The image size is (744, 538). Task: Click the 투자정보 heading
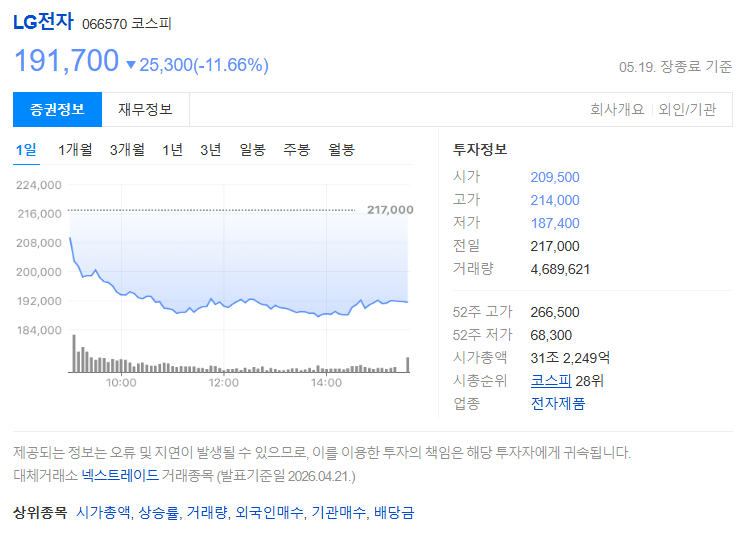click(x=480, y=149)
